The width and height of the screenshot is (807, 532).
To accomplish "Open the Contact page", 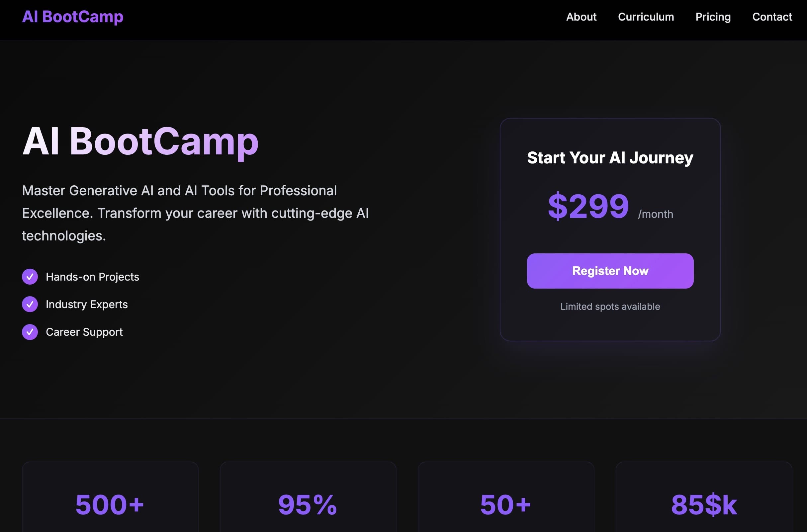I will tap(772, 17).
